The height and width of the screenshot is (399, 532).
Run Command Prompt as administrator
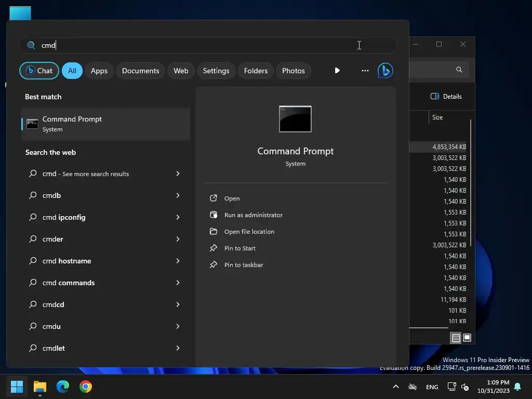253,215
